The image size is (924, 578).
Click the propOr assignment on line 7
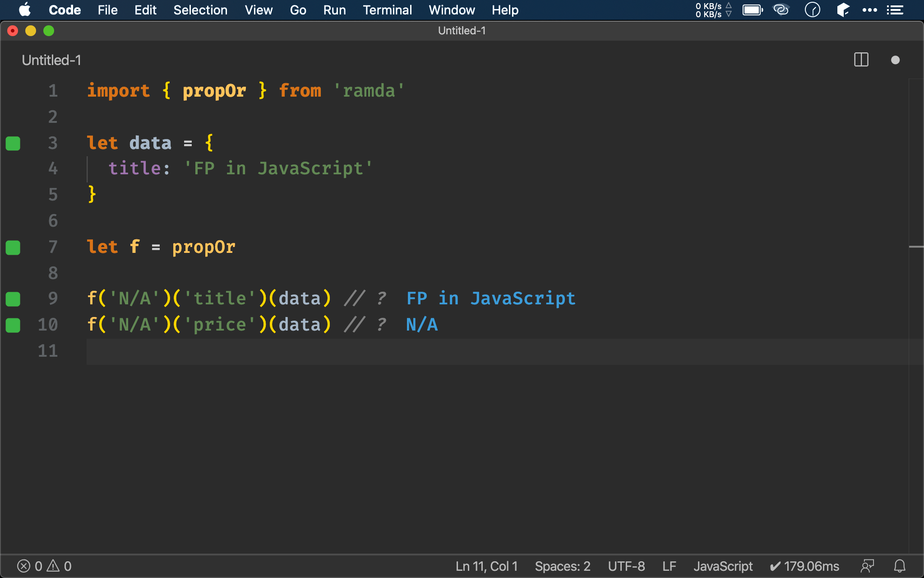click(x=203, y=247)
